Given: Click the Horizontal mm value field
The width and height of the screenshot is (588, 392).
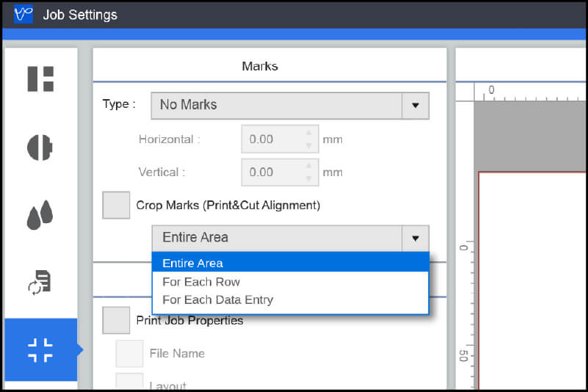Looking at the screenshot, I should point(272,139).
